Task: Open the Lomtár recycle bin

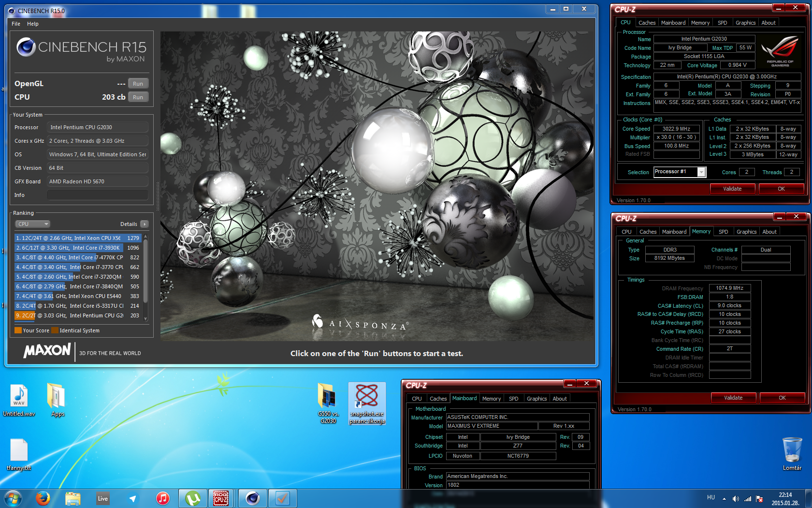Action: (792, 454)
